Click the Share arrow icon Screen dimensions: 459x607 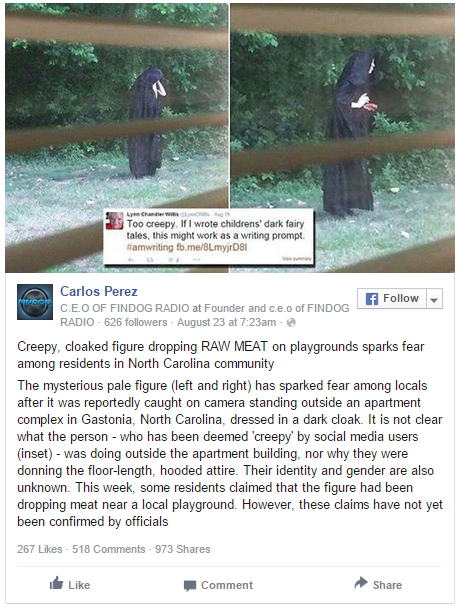361,583
